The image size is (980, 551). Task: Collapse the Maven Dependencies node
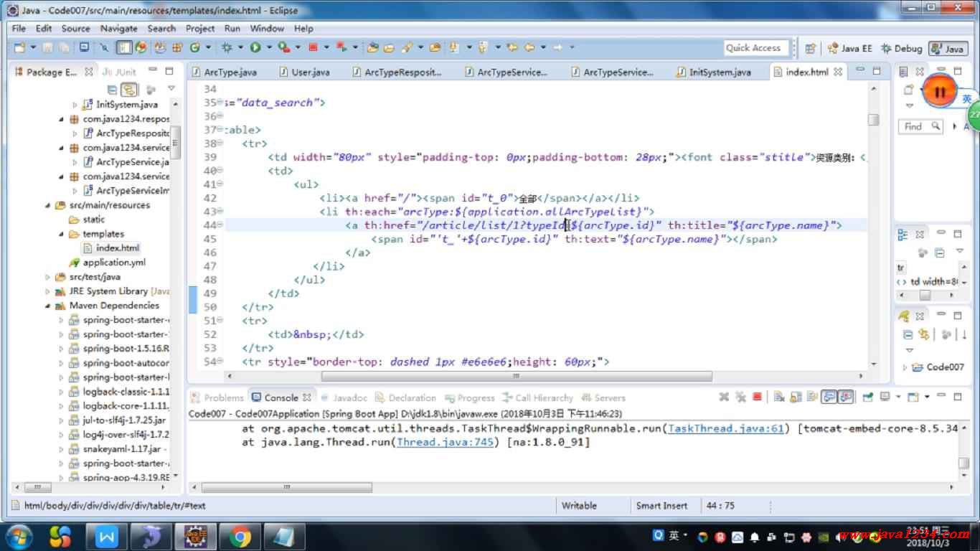coord(48,306)
